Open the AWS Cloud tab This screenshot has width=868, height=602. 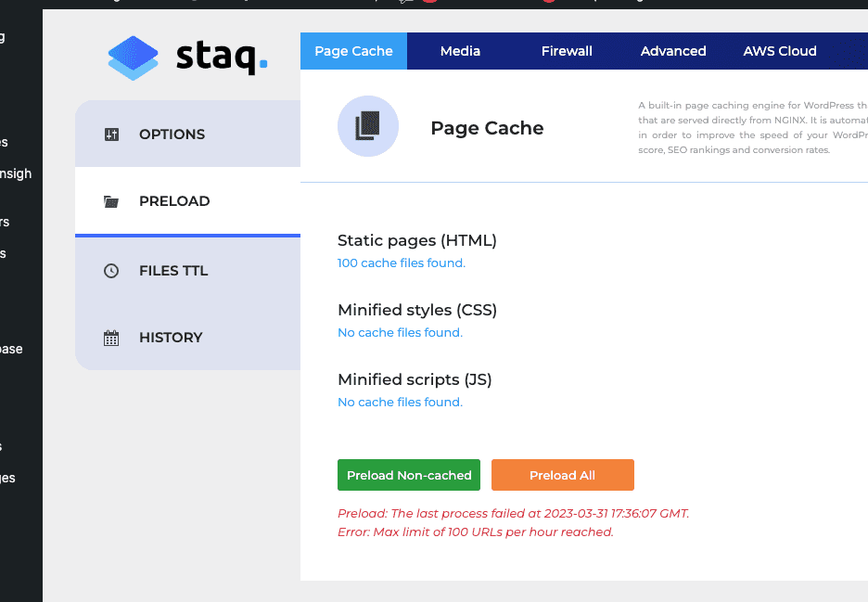(x=780, y=51)
